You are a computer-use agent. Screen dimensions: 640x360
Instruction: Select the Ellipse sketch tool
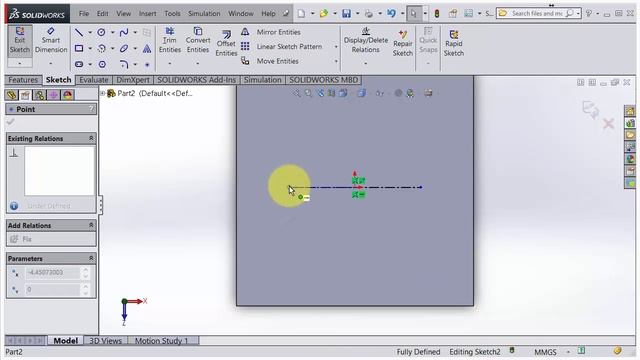[124, 49]
